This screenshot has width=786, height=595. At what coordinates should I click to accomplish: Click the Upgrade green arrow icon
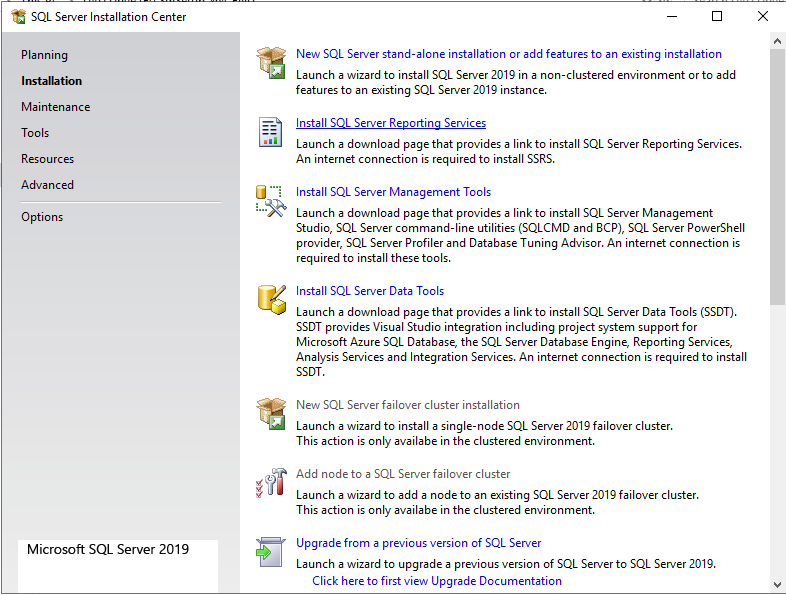click(271, 552)
